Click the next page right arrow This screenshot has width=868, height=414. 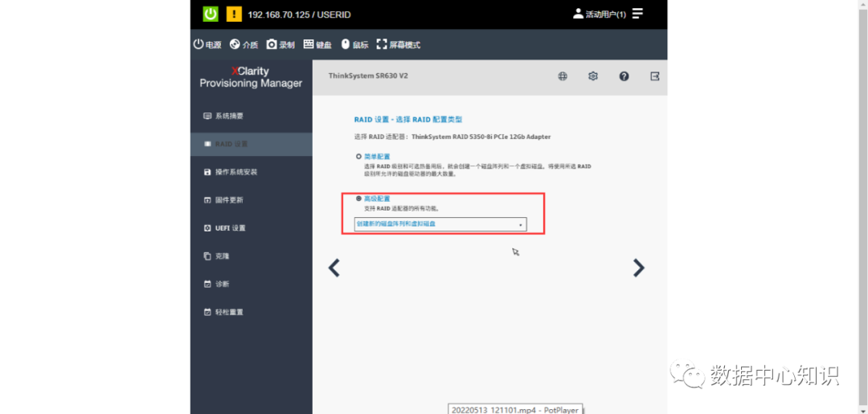[x=639, y=268]
